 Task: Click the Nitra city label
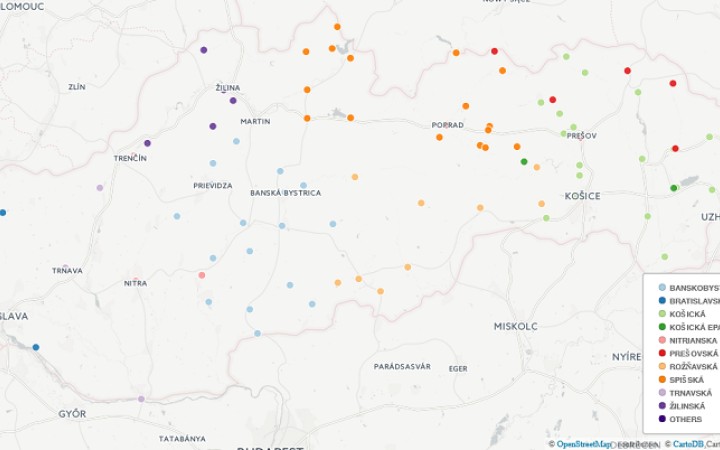click(x=135, y=284)
